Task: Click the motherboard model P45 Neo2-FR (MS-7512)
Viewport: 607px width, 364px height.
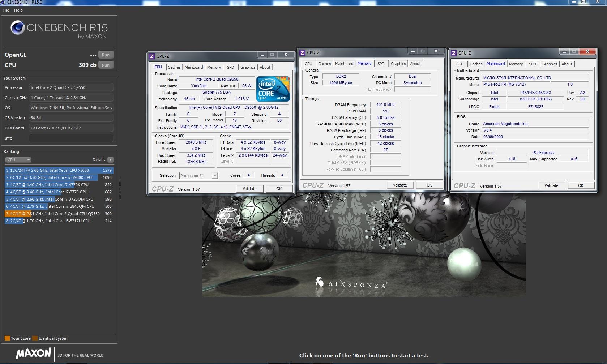Action: click(x=516, y=84)
